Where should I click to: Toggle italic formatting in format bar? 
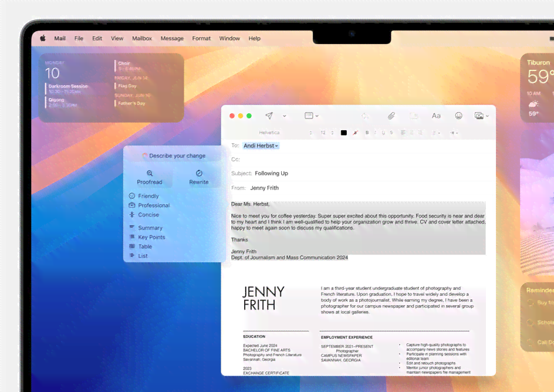click(375, 133)
